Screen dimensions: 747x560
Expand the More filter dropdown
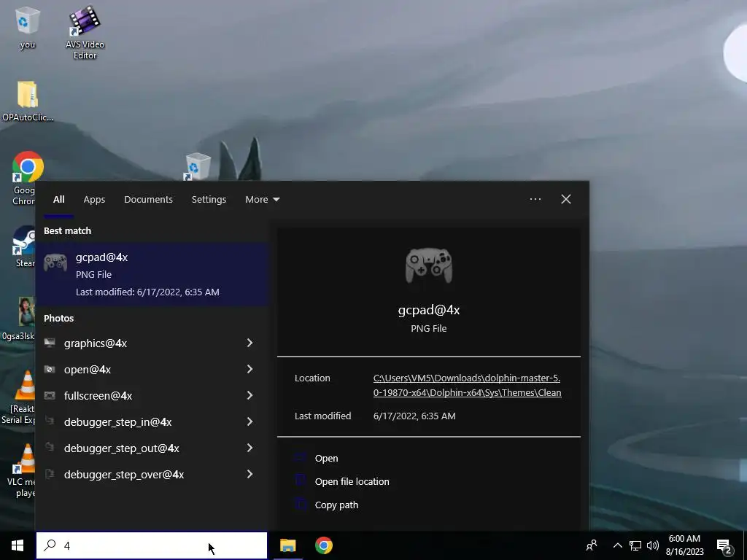(x=263, y=200)
